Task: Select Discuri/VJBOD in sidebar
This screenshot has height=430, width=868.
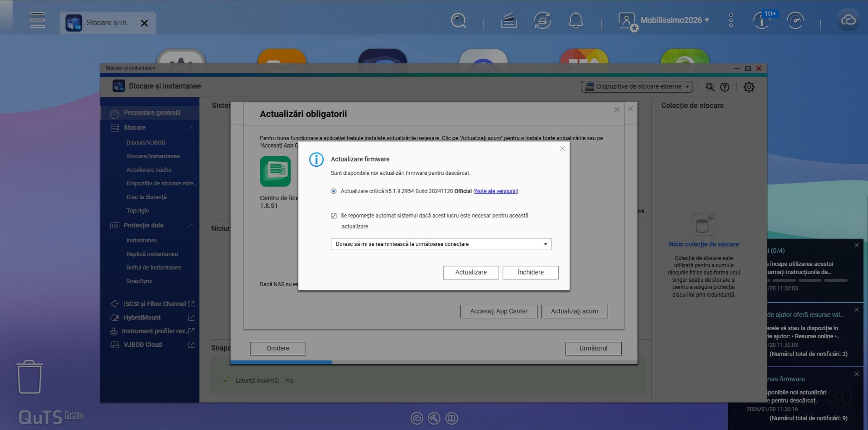Action: pos(146,143)
